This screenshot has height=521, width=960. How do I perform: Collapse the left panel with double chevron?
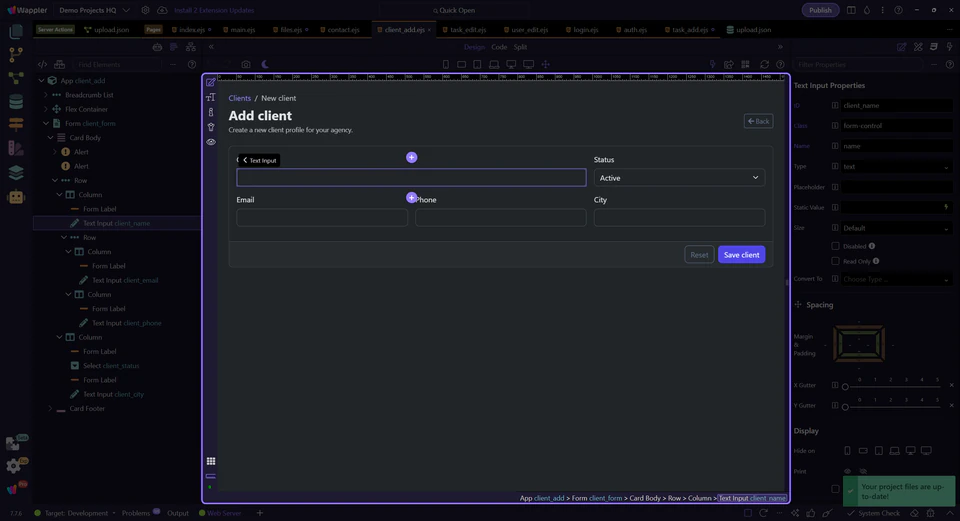(x=211, y=47)
